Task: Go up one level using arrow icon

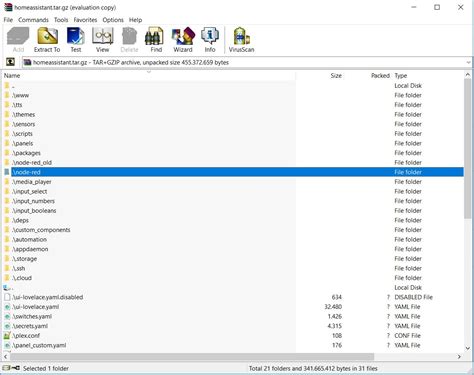Action: (x=10, y=62)
